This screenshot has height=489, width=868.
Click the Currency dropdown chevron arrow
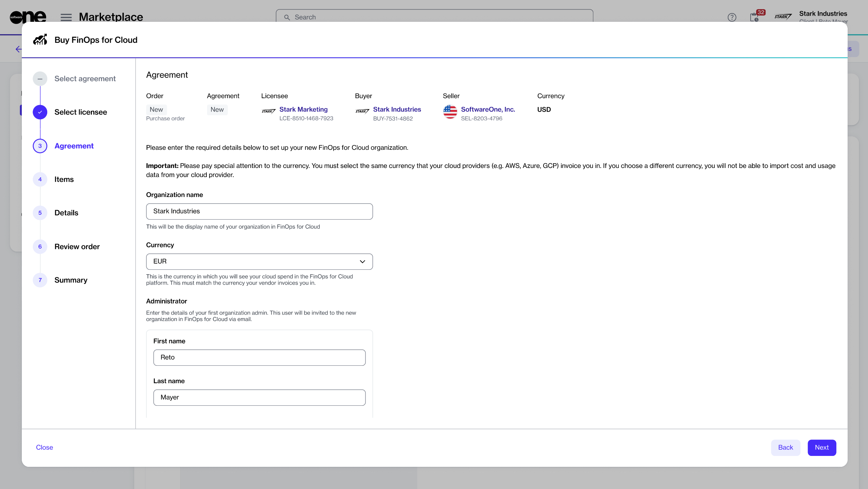point(362,261)
